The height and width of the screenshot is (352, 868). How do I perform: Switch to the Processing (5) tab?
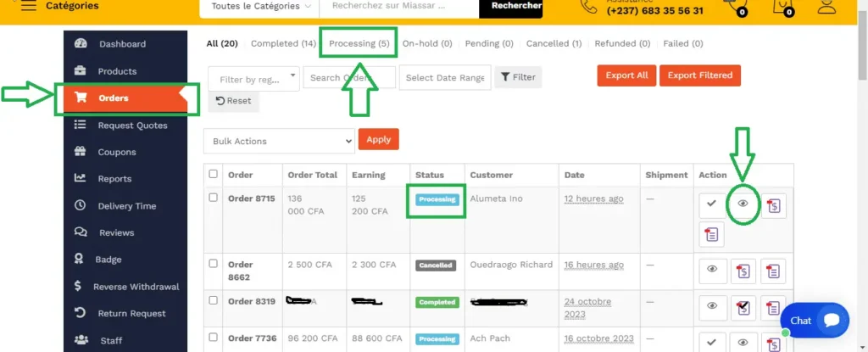[359, 43]
